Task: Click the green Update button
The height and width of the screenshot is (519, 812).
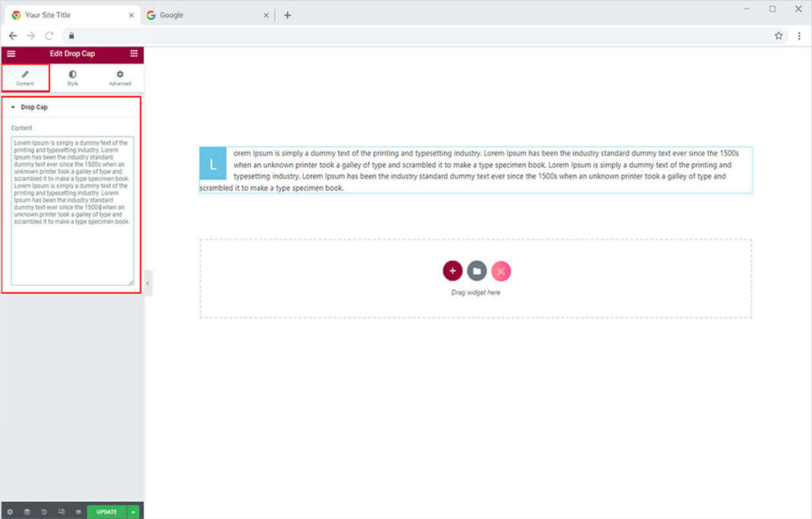Action: pos(106,512)
